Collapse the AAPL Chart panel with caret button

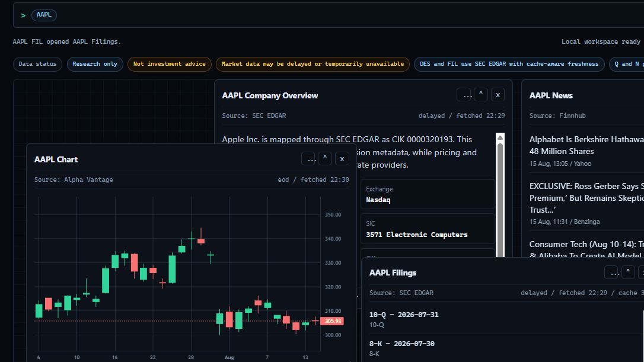pyautogui.click(x=325, y=159)
